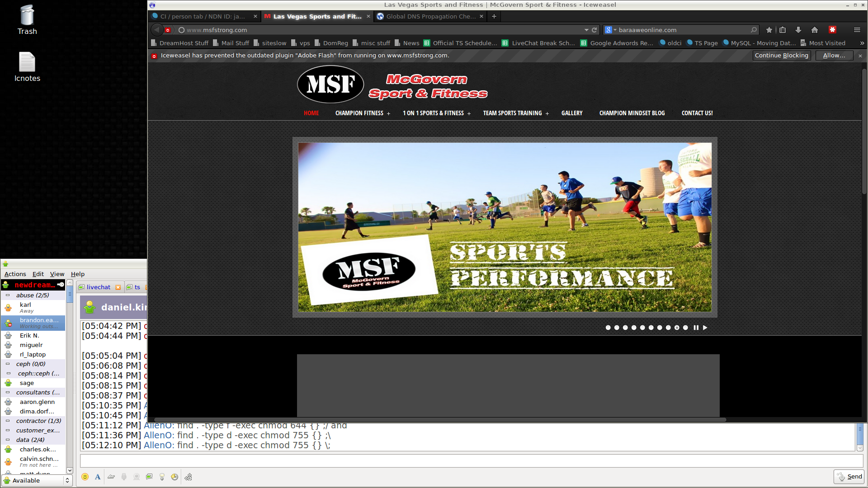Close the livechat tab with orange X
Image resolution: width=868 pixels, height=488 pixels.
coord(118,287)
